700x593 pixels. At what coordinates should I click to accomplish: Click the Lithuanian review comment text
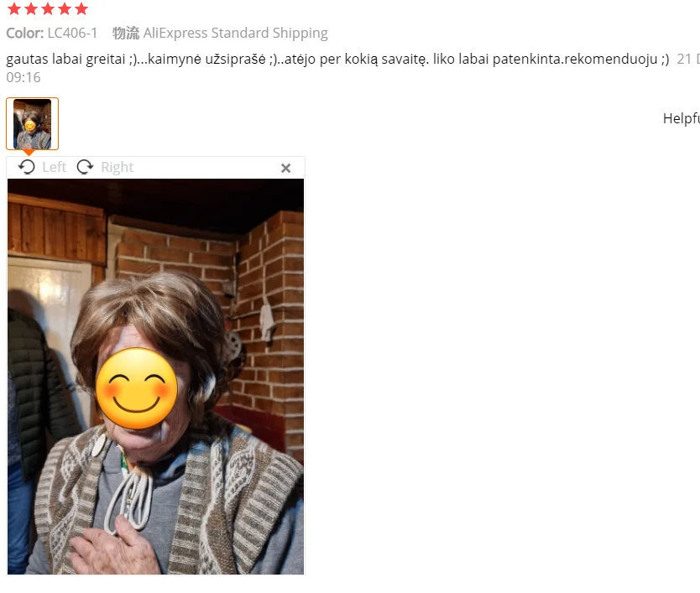[x=337, y=59]
